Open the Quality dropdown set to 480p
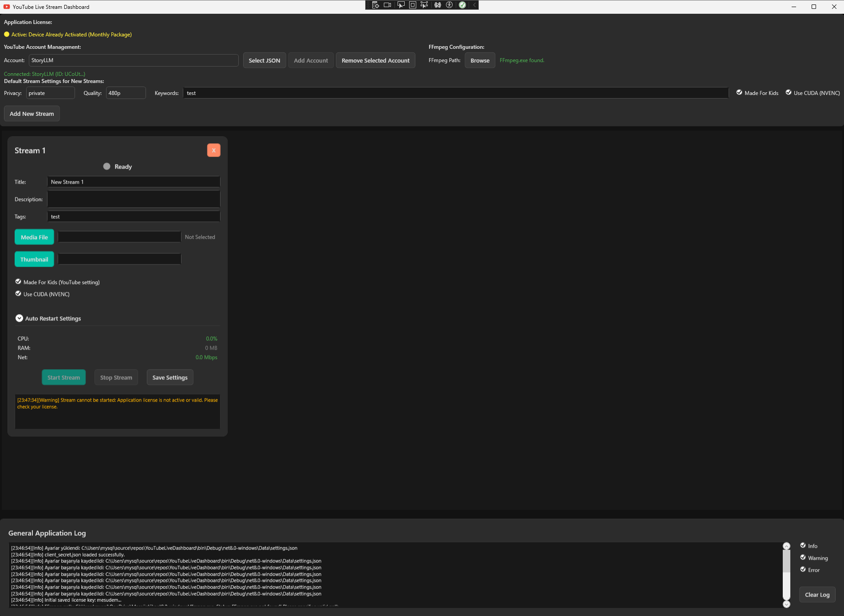844x616 pixels. click(126, 93)
